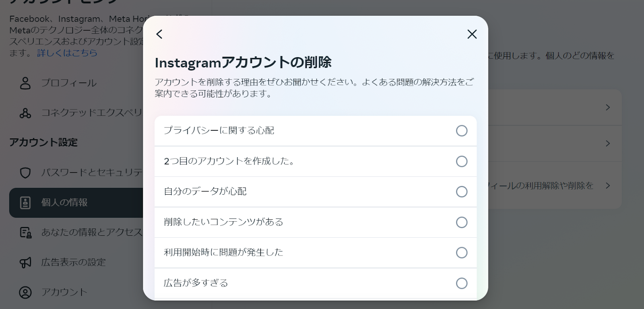Expand the second chevron row on right
The height and width of the screenshot is (309, 644).
pyautogui.click(x=608, y=143)
